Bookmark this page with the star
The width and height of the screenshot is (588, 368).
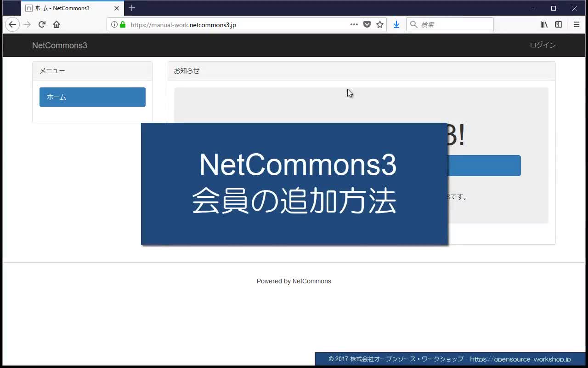pyautogui.click(x=380, y=24)
